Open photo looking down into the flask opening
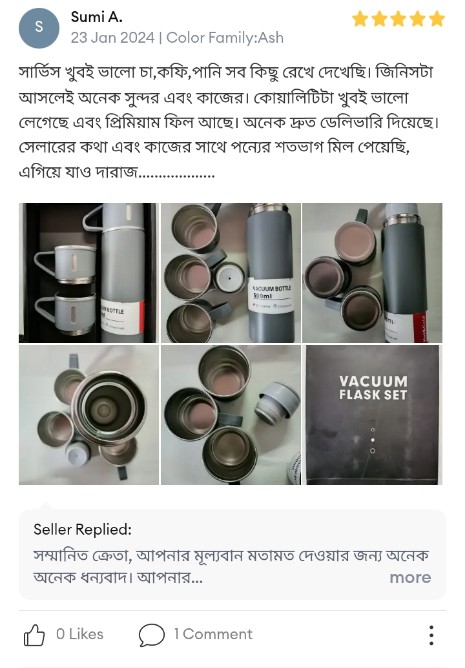This screenshot has height=668, width=465. click(x=88, y=415)
